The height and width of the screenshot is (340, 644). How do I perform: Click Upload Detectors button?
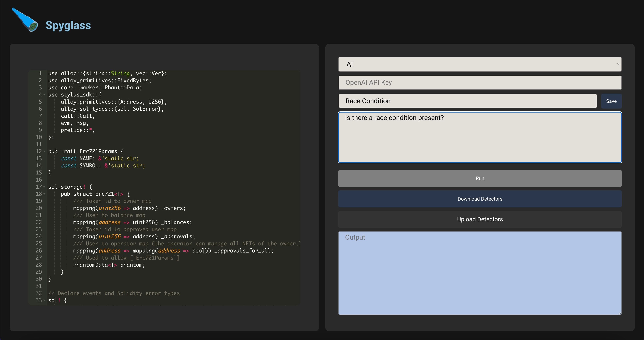point(480,219)
